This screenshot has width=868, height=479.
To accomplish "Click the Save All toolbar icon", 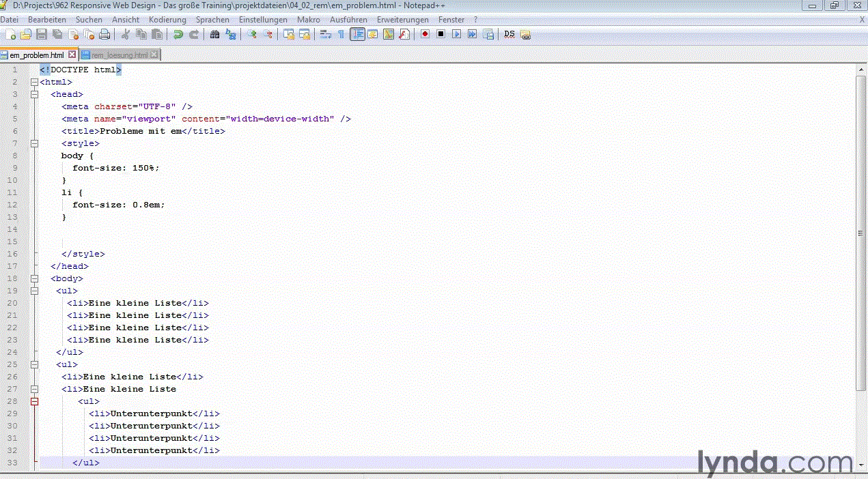I will click(x=57, y=34).
